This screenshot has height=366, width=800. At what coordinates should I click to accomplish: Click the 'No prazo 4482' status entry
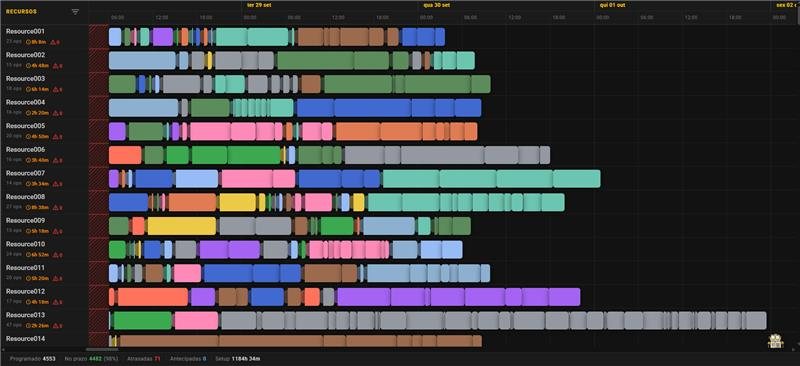pyautogui.click(x=91, y=359)
